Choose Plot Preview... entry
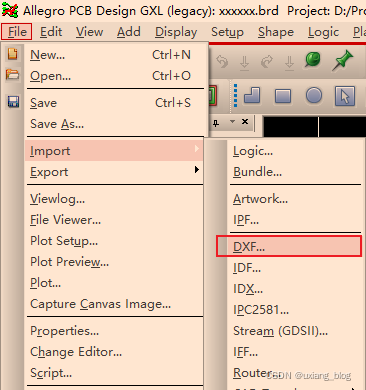 (114, 262)
